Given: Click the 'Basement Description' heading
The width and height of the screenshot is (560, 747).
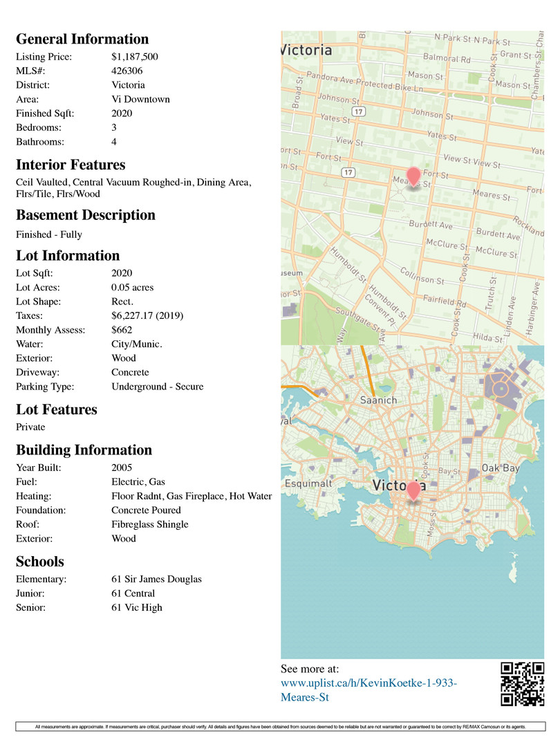Looking at the screenshot, I should click(x=86, y=215).
